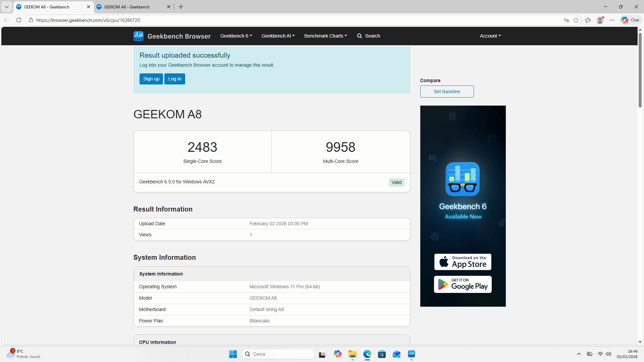Open the Benchmark Charts dropdown
The width and height of the screenshot is (644, 362).
[325, 36]
